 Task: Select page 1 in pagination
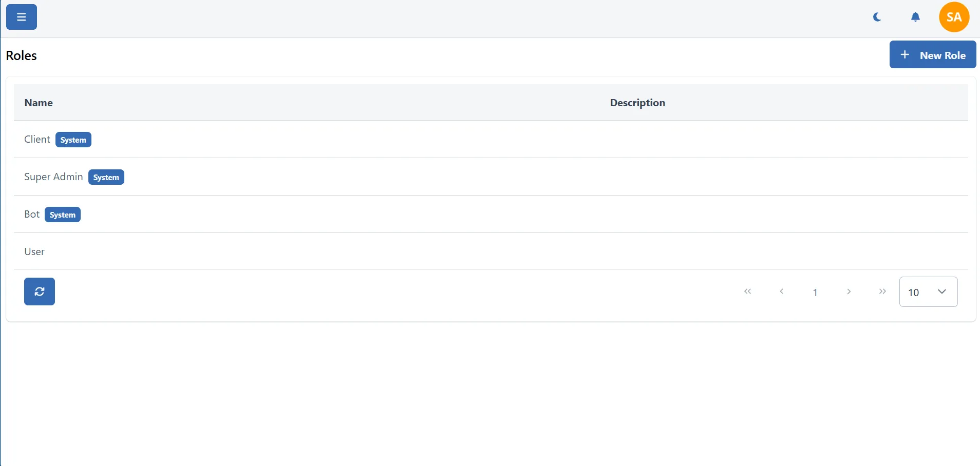point(815,292)
